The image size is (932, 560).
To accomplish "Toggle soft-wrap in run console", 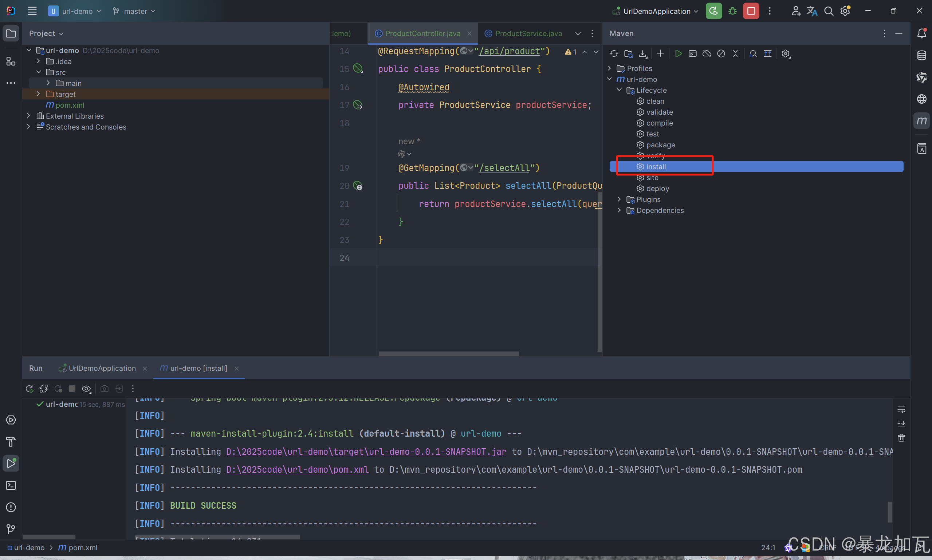I will 901,409.
